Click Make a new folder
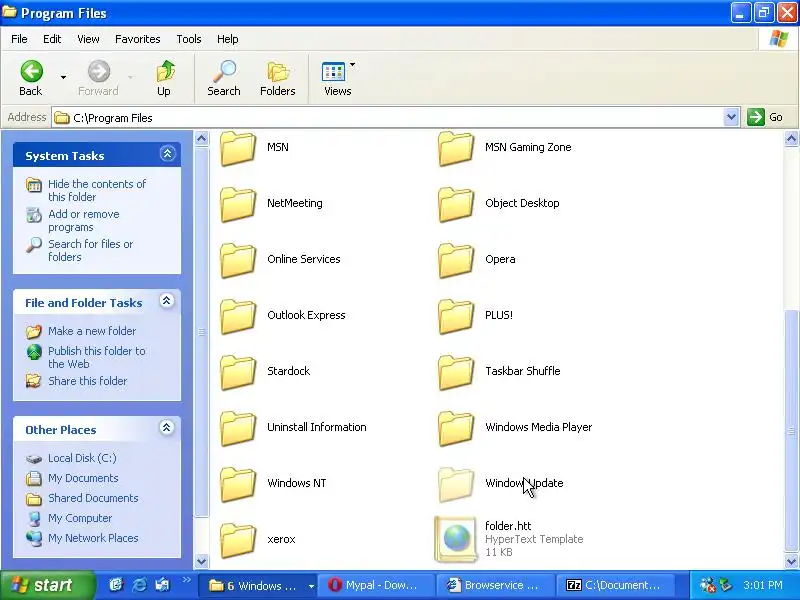Image resolution: width=800 pixels, height=600 pixels. (92, 331)
